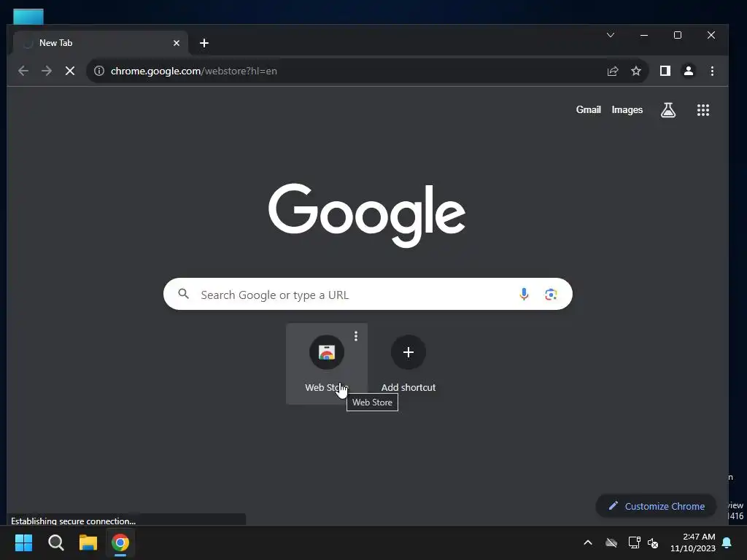Click the muted volume tray icon

click(653, 542)
